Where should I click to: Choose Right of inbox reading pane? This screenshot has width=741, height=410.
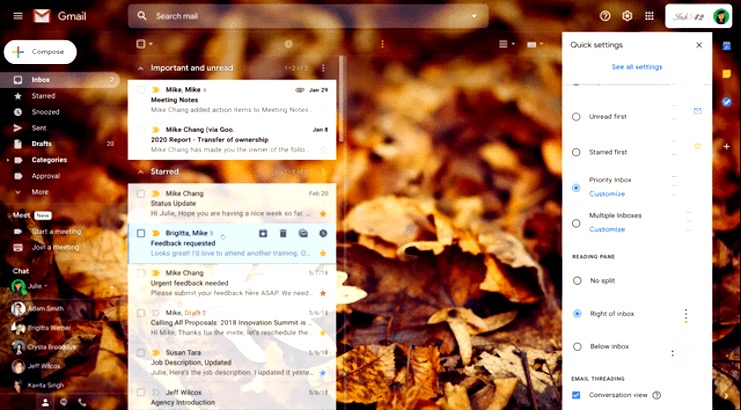[577, 314]
